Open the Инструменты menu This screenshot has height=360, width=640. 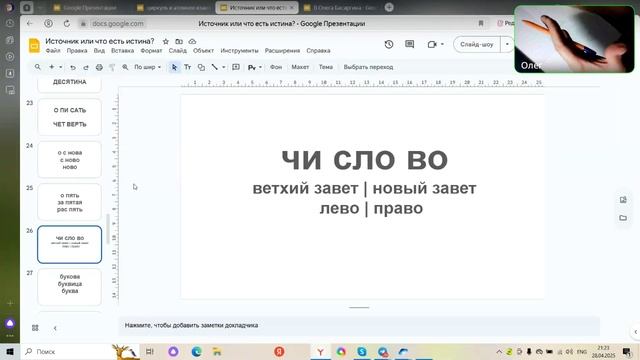pyautogui.click(x=239, y=51)
